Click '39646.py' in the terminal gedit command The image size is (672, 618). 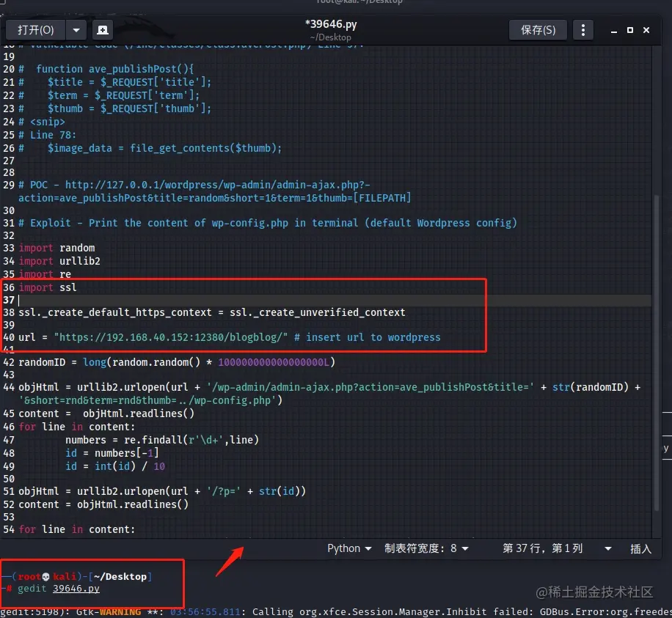[x=76, y=589]
